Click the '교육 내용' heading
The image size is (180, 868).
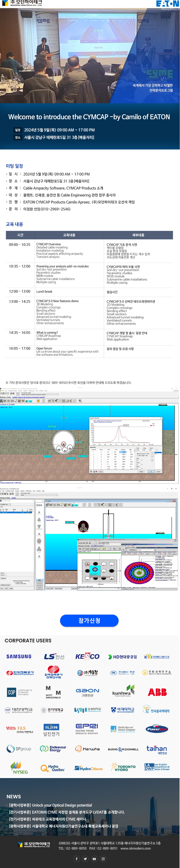coord(14,224)
